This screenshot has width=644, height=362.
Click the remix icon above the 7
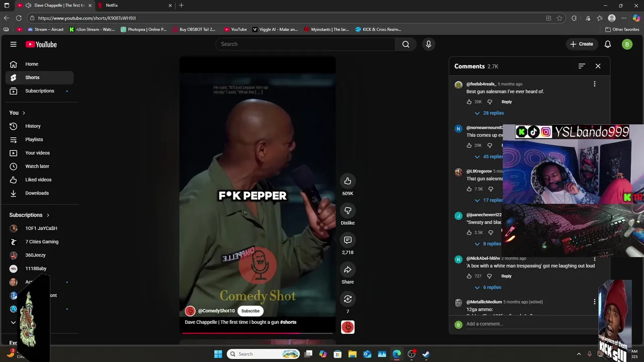click(348, 299)
